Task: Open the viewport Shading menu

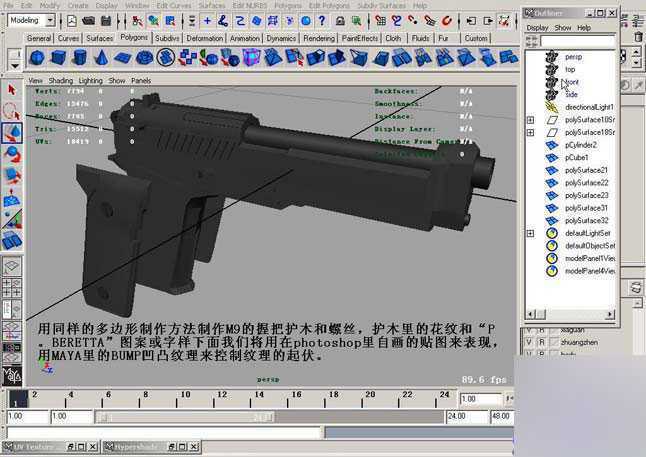Action: (x=61, y=81)
